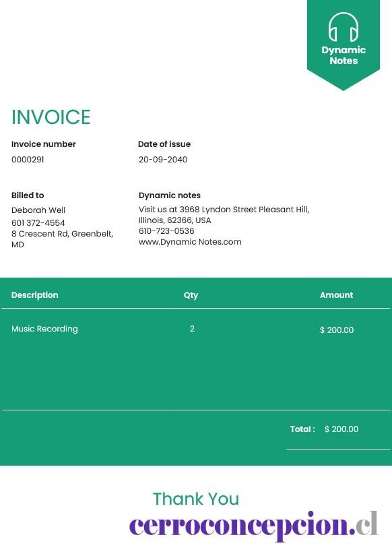Open the www.Dynamic Notes.com website link
The height and width of the screenshot is (558, 392).
pyautogui.click(x=190, y=242)
